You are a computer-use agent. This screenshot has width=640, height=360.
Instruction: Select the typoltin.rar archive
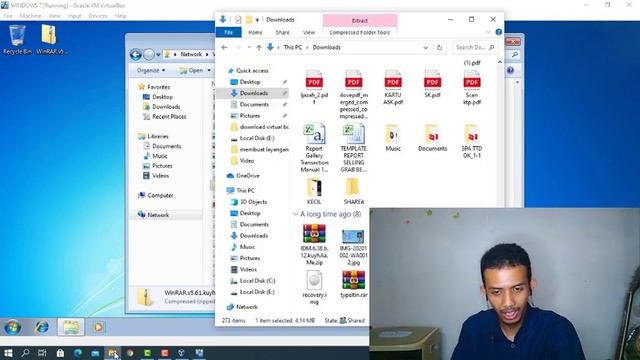353,284
